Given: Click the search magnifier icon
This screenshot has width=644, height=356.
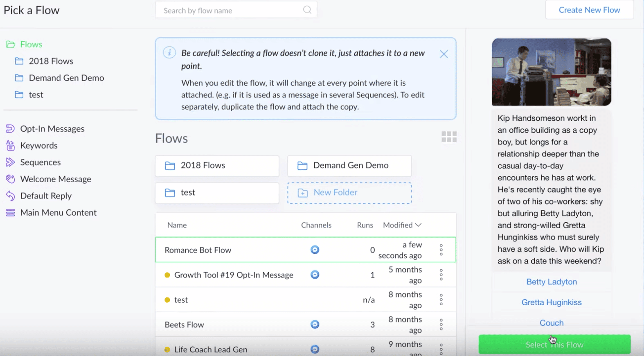Looking at the screenshot, I should click(x=307, y=10).
